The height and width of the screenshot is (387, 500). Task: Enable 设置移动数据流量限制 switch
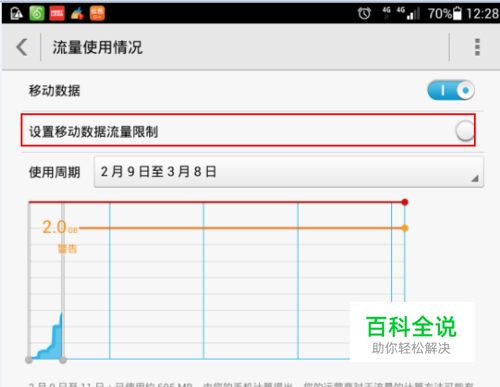pos(465,131)
